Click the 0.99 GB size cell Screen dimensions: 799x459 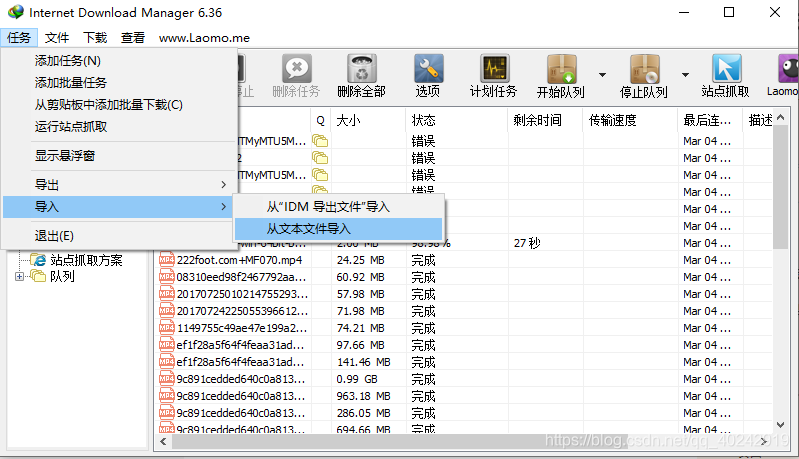click(357, 379)
